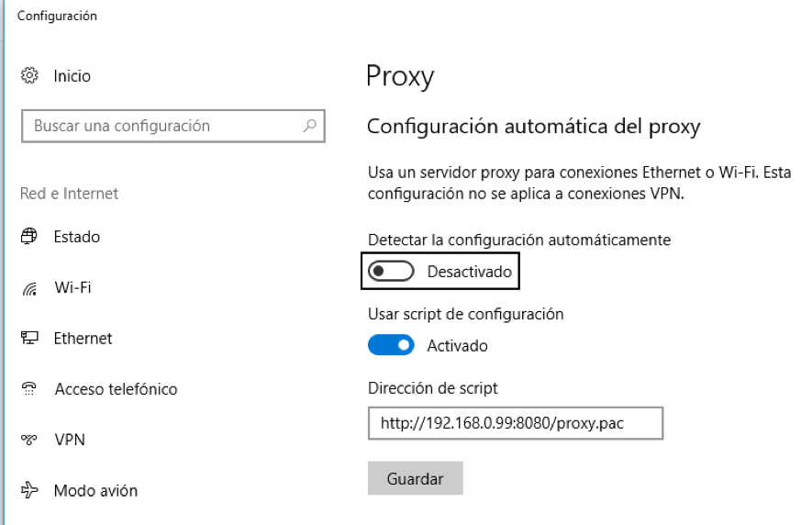Click the search magnifier icon
Screen dimensions: 812x525
tap(310, 126)
